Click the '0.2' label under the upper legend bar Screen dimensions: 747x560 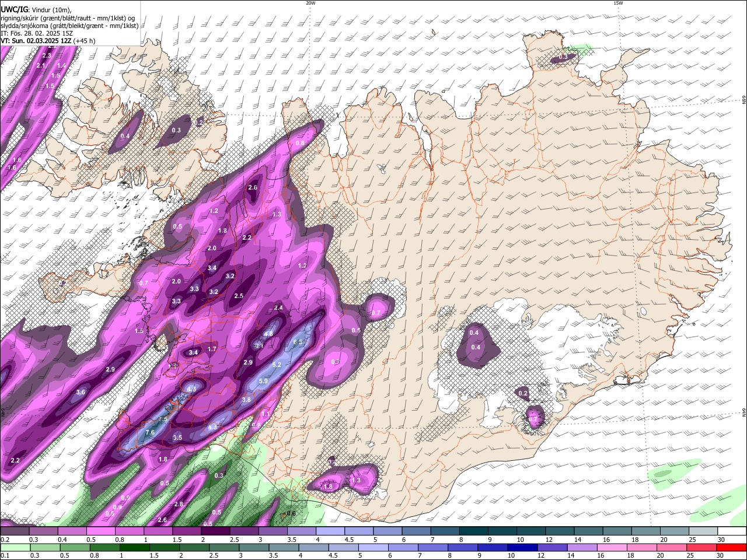click(5, 540)
